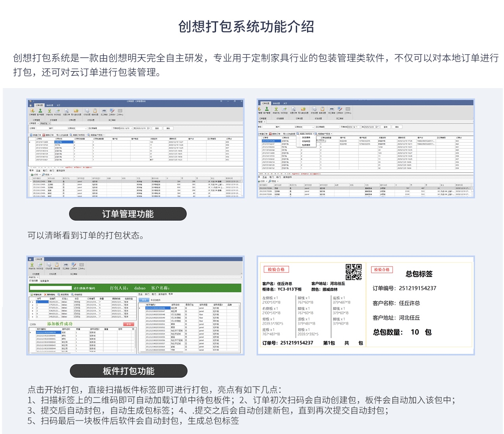
Task: Click 客户管理 icon in window showing title bar
Action: tap(40, 111)
